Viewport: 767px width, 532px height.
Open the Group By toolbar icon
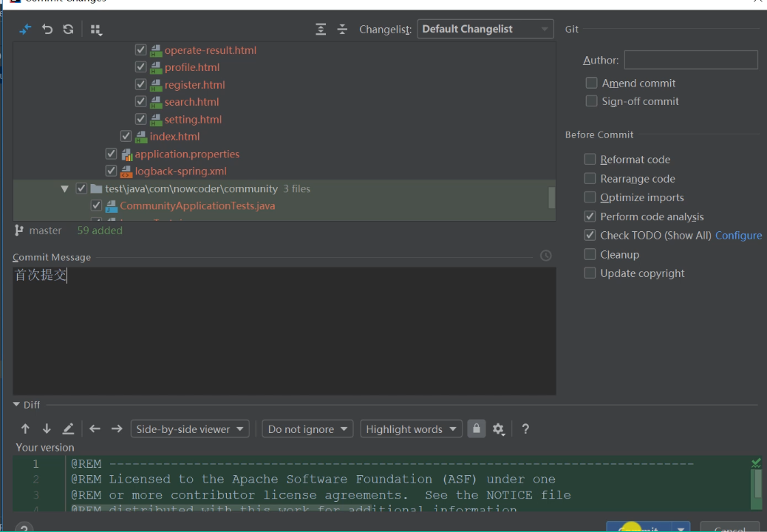tap(96, 30)
